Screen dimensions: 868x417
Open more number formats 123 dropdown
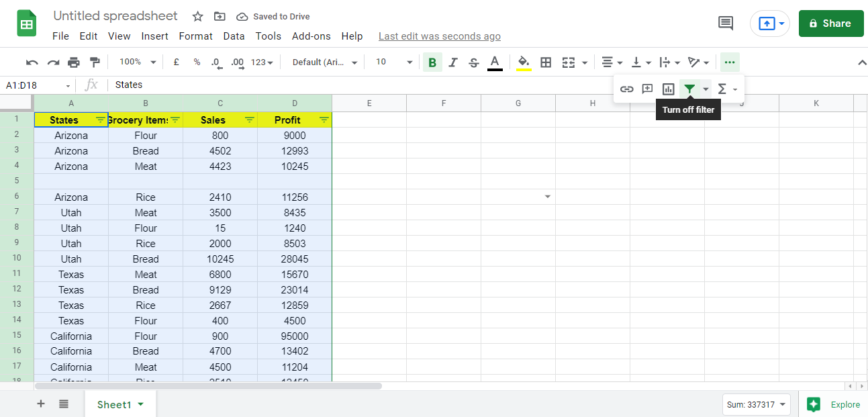[x=262, y=62]
